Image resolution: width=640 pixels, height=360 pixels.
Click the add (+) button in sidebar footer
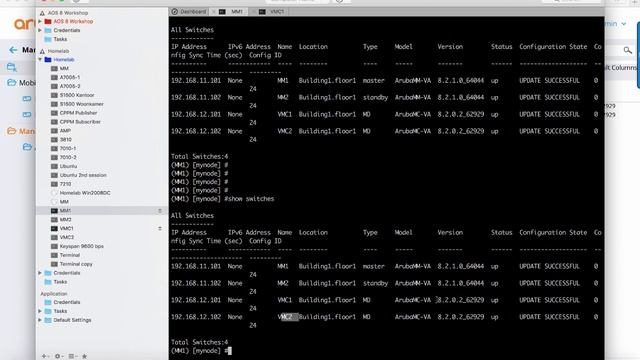pyautogui.click(x=45, y=356)
